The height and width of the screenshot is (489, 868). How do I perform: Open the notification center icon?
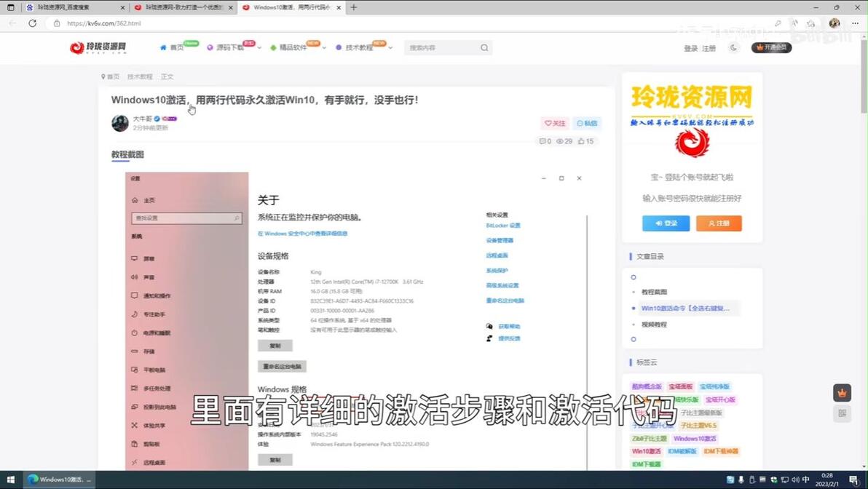click(x=853, y=480)
